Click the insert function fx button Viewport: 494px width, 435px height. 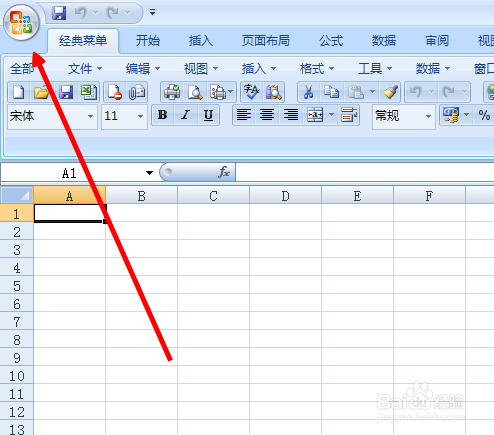tap(224, 172)
